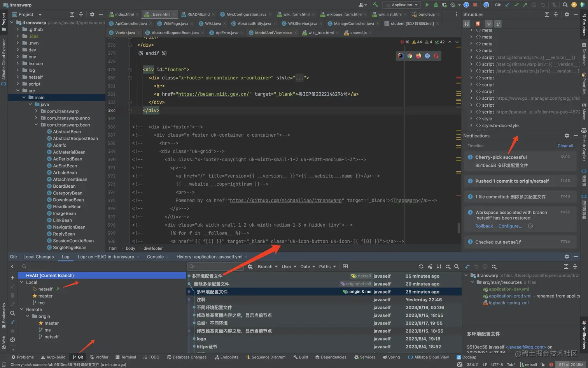Open User filter dropdown
The width and height of the screenshot is (588, 368).
point(289,267)
